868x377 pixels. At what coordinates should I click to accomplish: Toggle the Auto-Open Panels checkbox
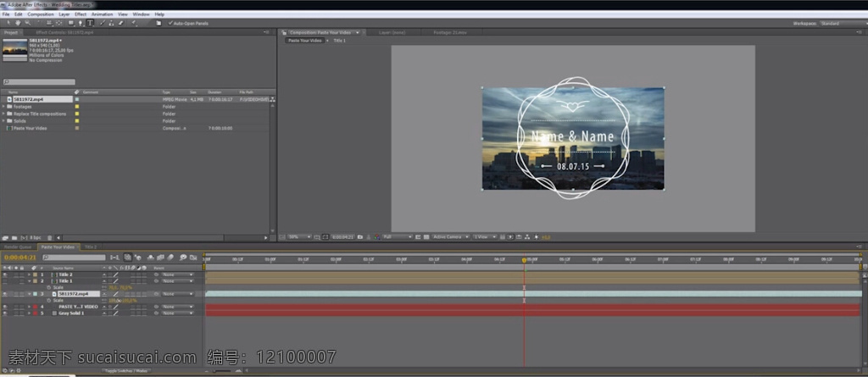(171, 23)
